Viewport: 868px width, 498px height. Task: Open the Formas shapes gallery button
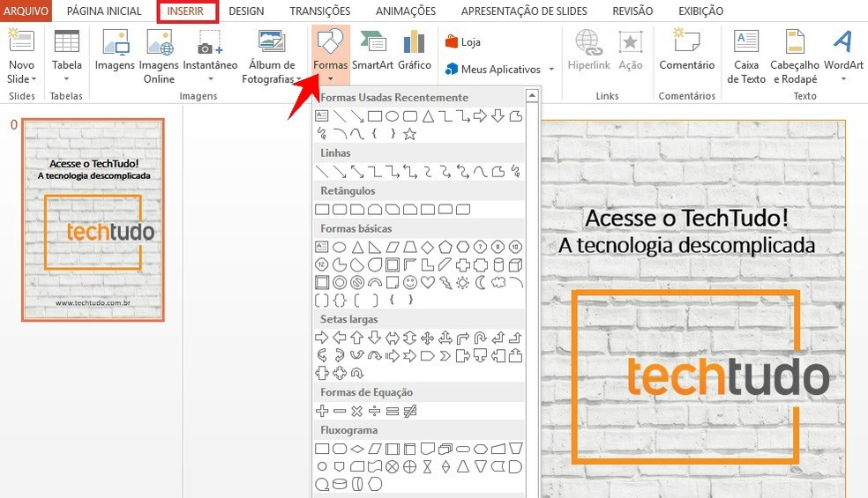330,55
